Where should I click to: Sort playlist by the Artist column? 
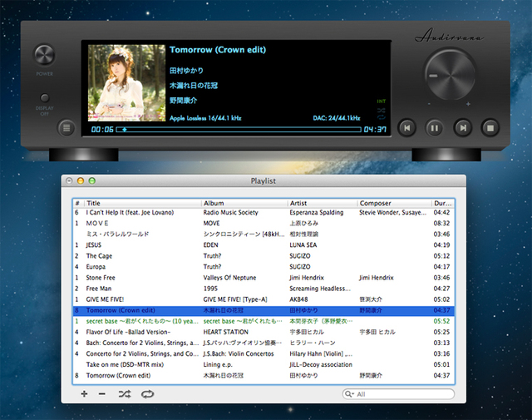coord(321,203)
